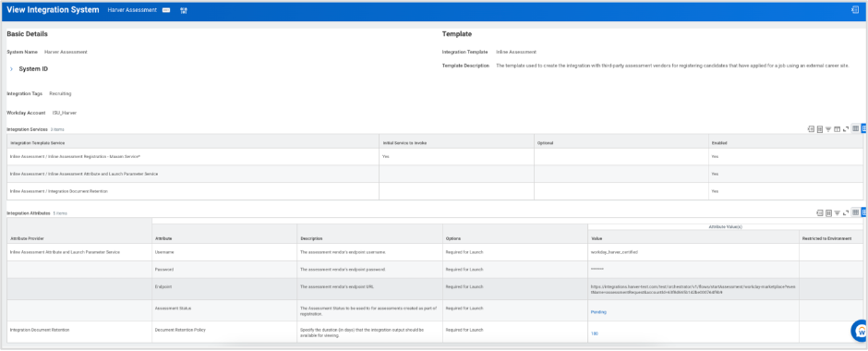Expand the Integration Attributes table to fullscreen
868x351 pixels.
coord(846,212)
